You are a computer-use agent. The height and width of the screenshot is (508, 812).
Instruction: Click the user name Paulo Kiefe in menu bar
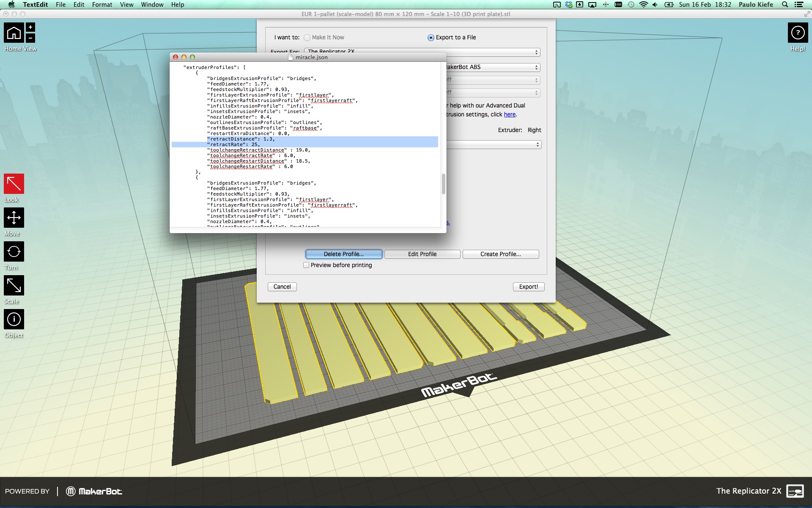click(x=756, y=5)
